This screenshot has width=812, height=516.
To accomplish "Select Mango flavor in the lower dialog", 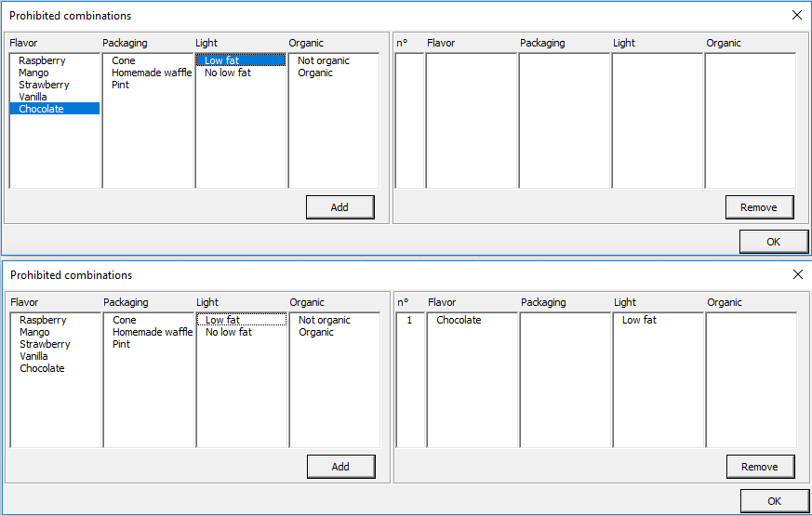I will [34, 332].
